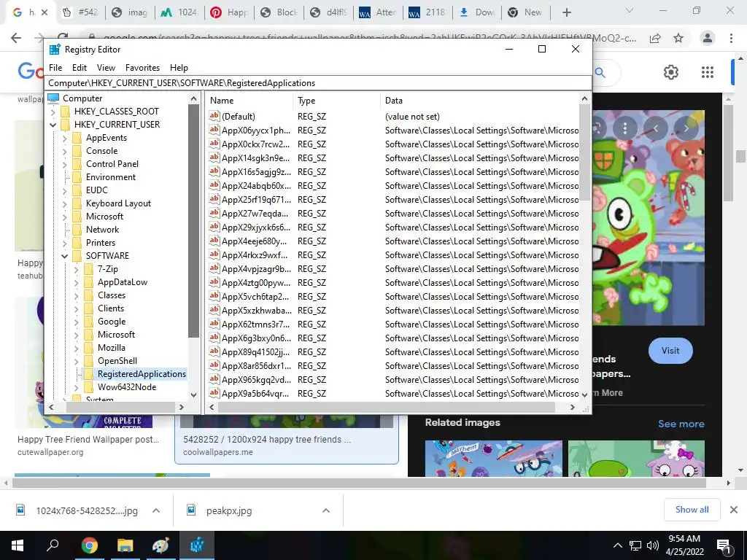The image size is (747, 560).
Task: Select the EUDC registry key
Action: point(97,190)
